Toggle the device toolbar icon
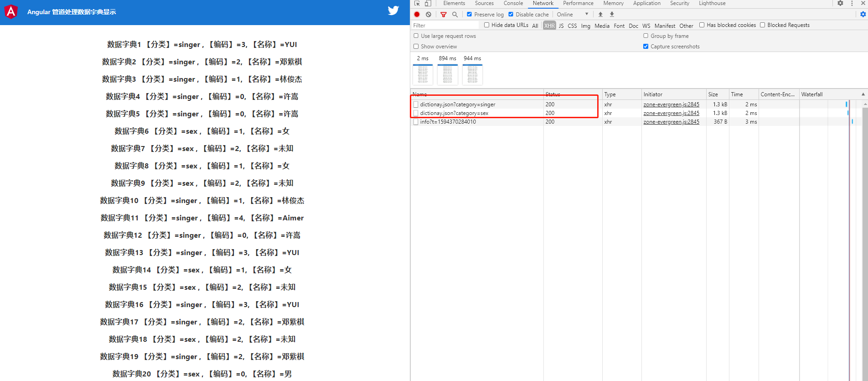 (428, 3)
